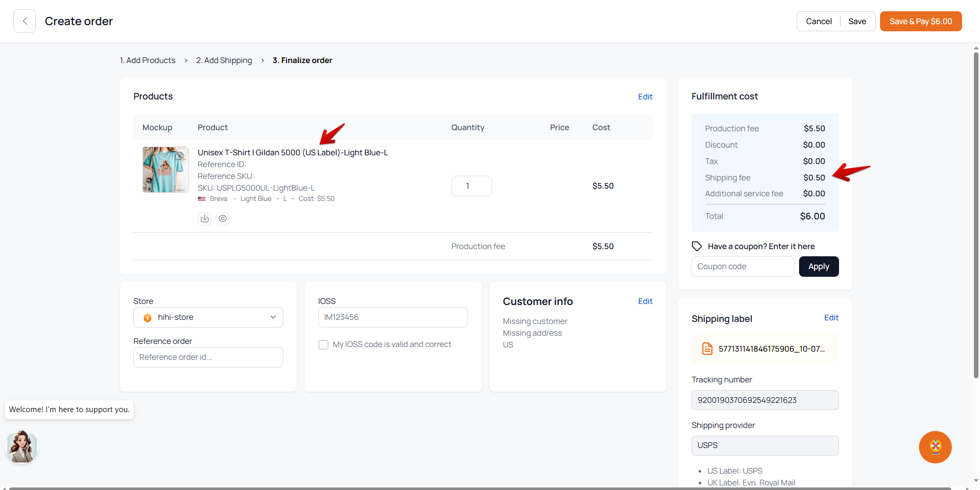
Task: Check 'My IOSS code is valid and correct'
Action: click(x=323, y=344)
